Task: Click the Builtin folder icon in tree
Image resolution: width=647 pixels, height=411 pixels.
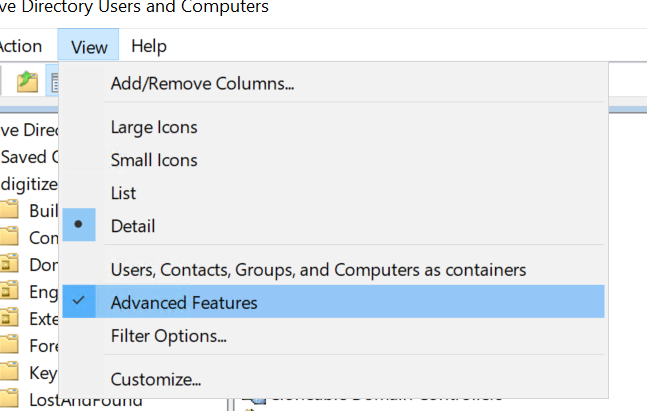Action: click(10, 211)
